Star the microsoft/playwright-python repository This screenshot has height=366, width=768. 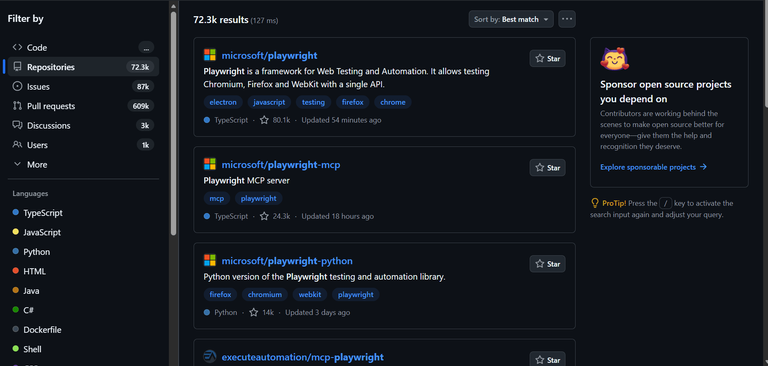[548, 264]
